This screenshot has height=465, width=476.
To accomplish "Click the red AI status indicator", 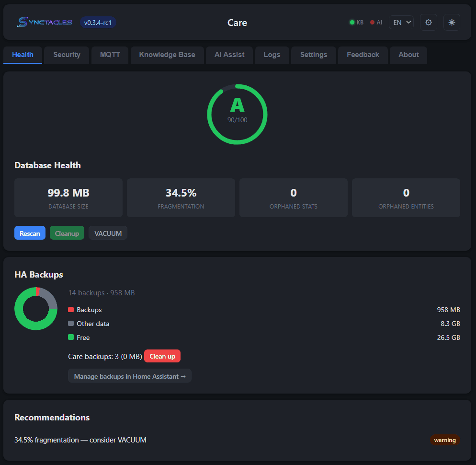I will pos(376,22).
